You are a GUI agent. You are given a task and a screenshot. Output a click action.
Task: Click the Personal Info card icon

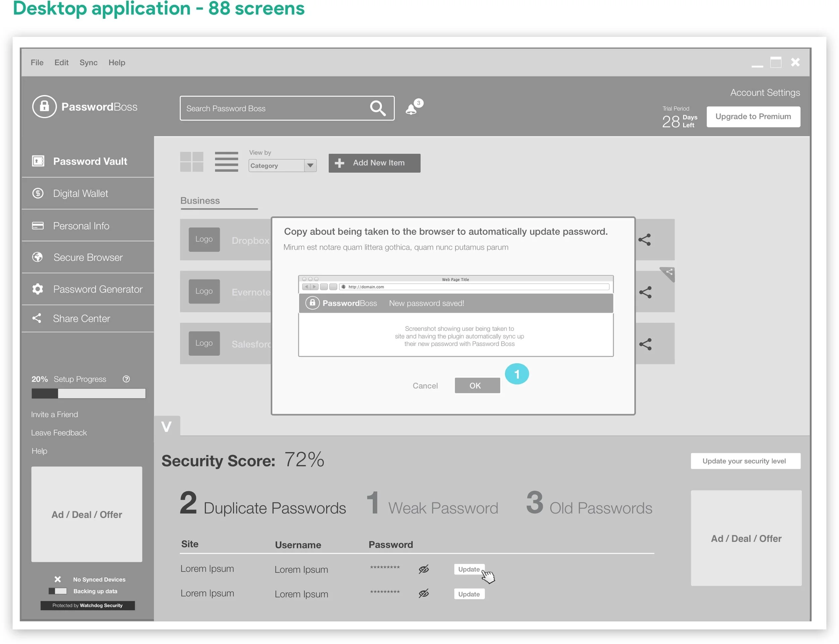coord(38,226)
